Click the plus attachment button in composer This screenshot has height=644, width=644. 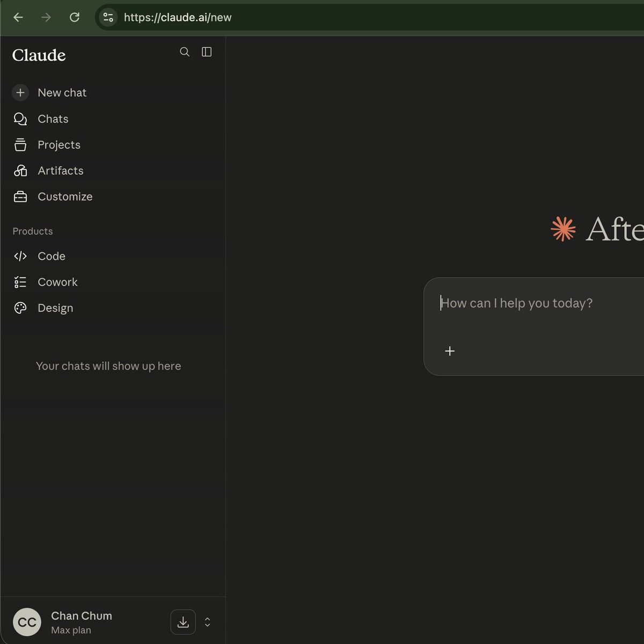pyautogui.click(x=450, y=351)
